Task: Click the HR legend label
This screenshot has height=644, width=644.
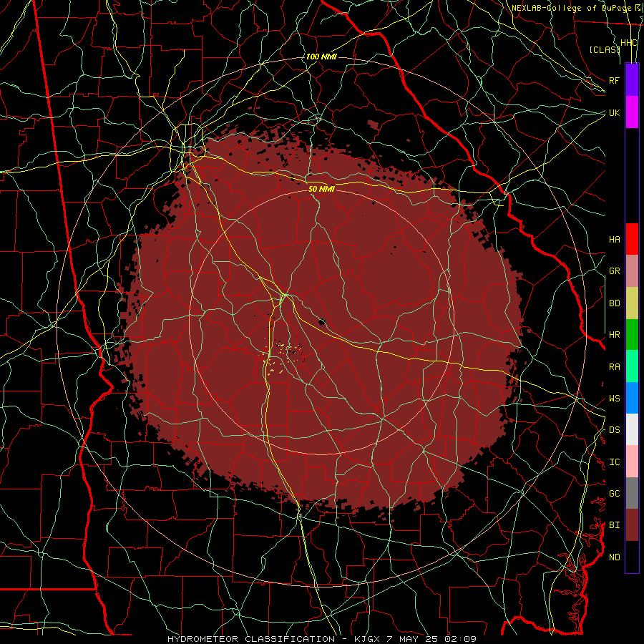Action: pyautogui.click(x=615, y=335)
